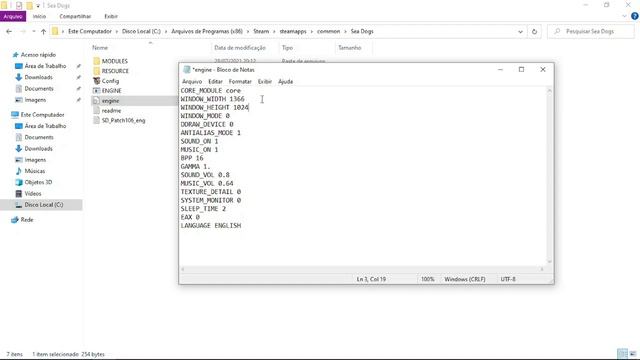640x360 pixels.
Task: Click the Notepad scroll down arrow
Action: 549,261
